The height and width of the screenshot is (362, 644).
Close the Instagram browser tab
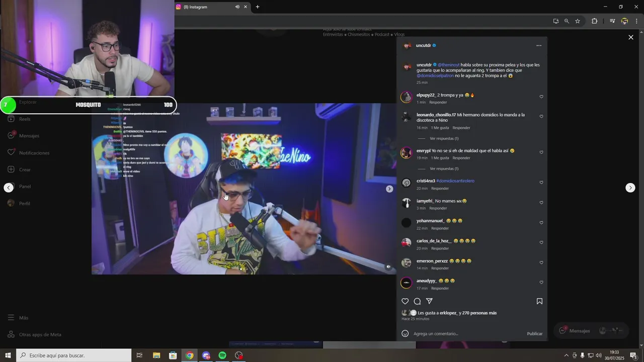[246, 7]
